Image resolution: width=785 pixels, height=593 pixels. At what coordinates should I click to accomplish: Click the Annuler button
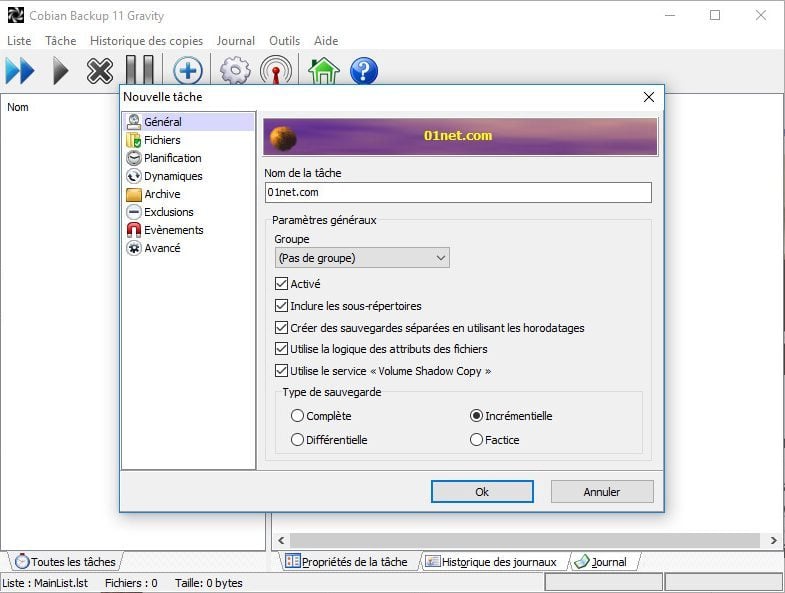pos(601,492)
